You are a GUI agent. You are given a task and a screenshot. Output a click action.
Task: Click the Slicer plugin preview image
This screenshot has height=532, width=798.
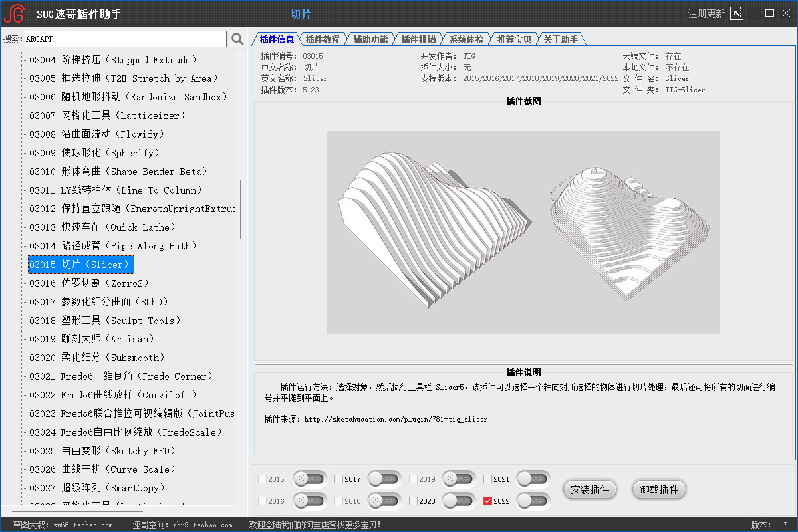point(523,233)
